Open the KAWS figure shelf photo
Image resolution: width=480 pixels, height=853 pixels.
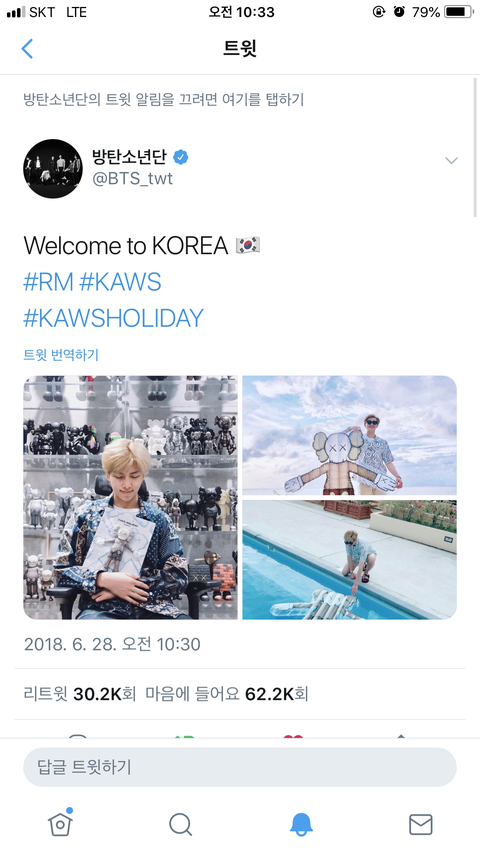pos(130,497)
